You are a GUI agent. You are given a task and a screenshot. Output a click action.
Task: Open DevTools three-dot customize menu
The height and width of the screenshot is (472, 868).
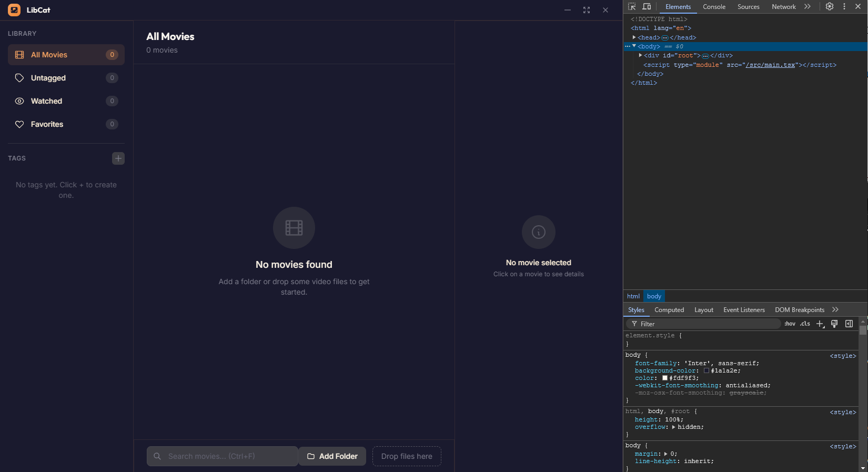844,7
